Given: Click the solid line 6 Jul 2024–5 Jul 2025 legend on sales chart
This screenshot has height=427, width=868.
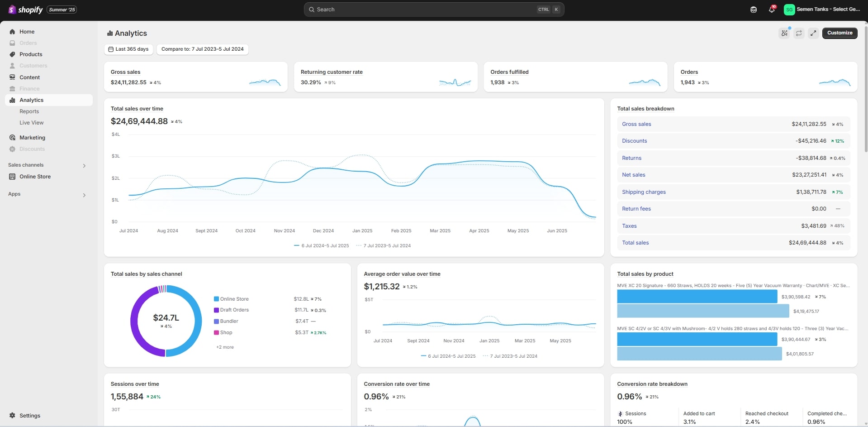Looking at the screenshot, I should click(321, 246).
